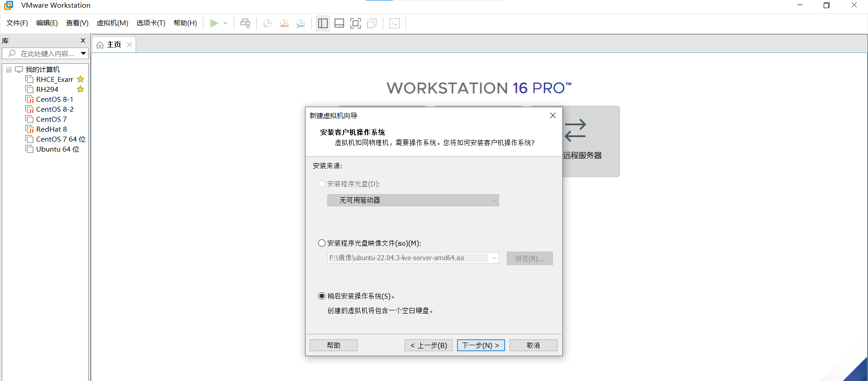Open the 虚拟机(M) menu

click(113, 23)
